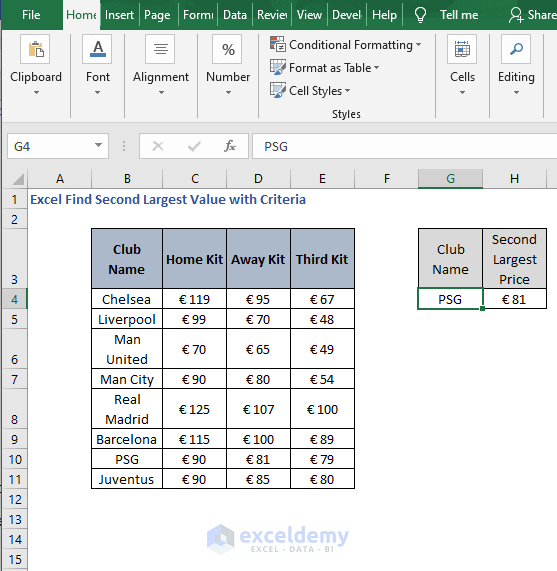Click the Tell me lightbulb icon

420,15
